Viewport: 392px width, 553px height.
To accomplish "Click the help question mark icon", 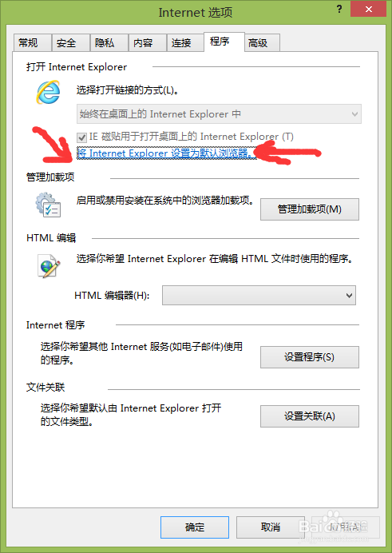I will 339,9.
